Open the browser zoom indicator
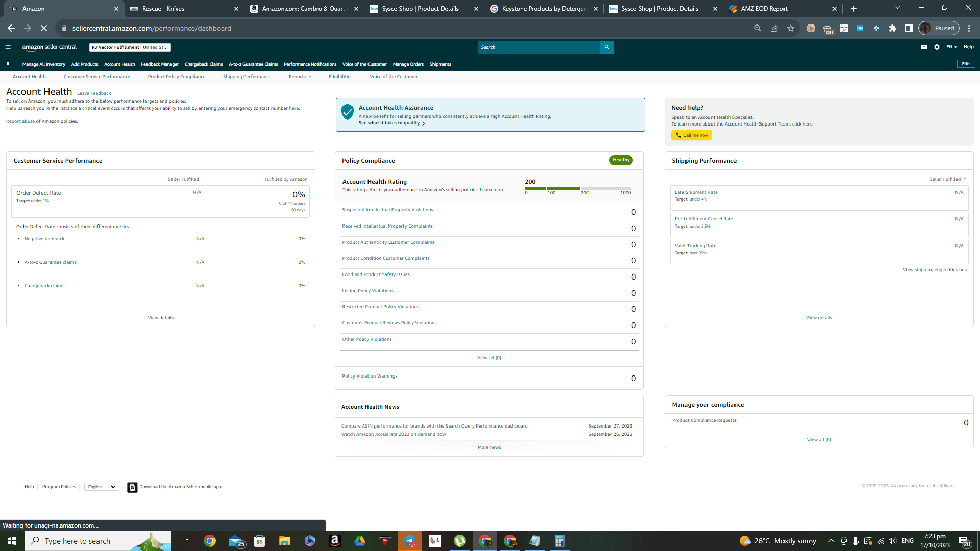Viewport: 980px width, 551px height. pos(758,28)
